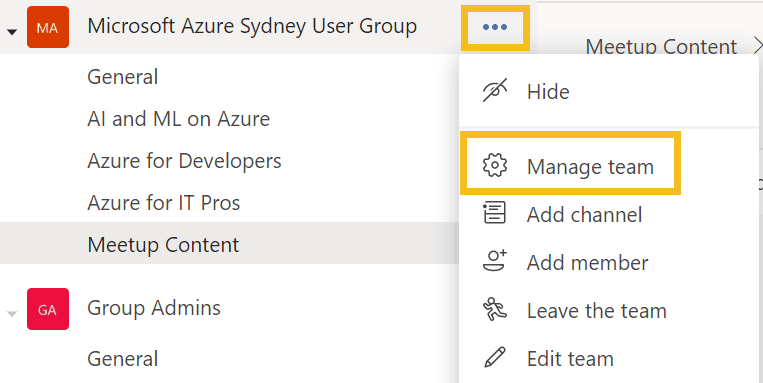The width and height of the screenshot is (763, 383).
Task: Click the Hide crossed-eye icon
Action: tap(495, 91)
